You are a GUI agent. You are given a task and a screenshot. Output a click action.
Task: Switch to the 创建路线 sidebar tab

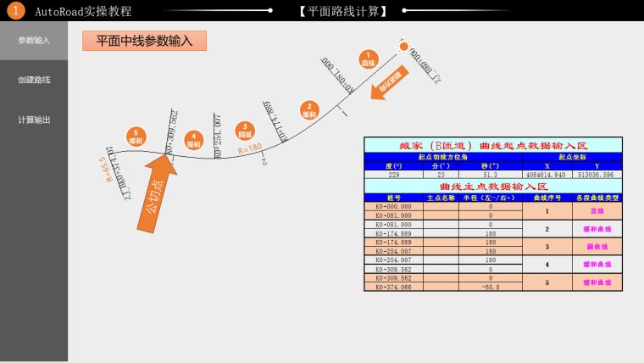tap(34, 80)
